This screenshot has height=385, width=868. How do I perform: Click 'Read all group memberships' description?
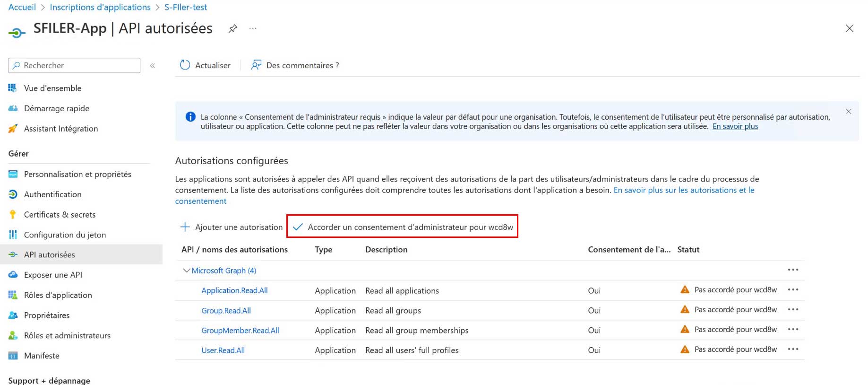417,331
